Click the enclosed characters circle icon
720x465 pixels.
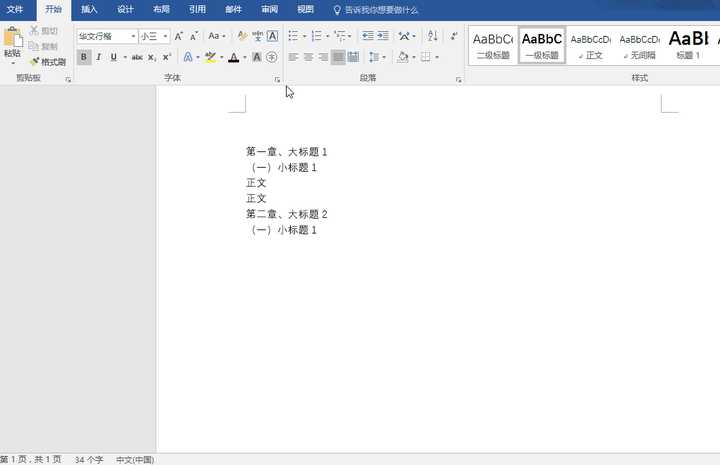272,57
